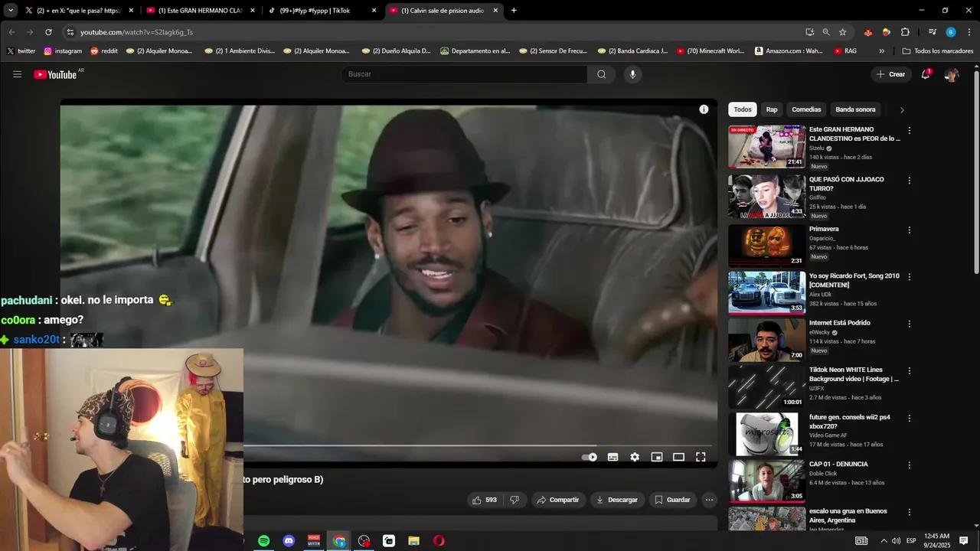Screen dimensions: 980x551
Task: Open Discord from the taskbar
Action: [x=289, y=541]
